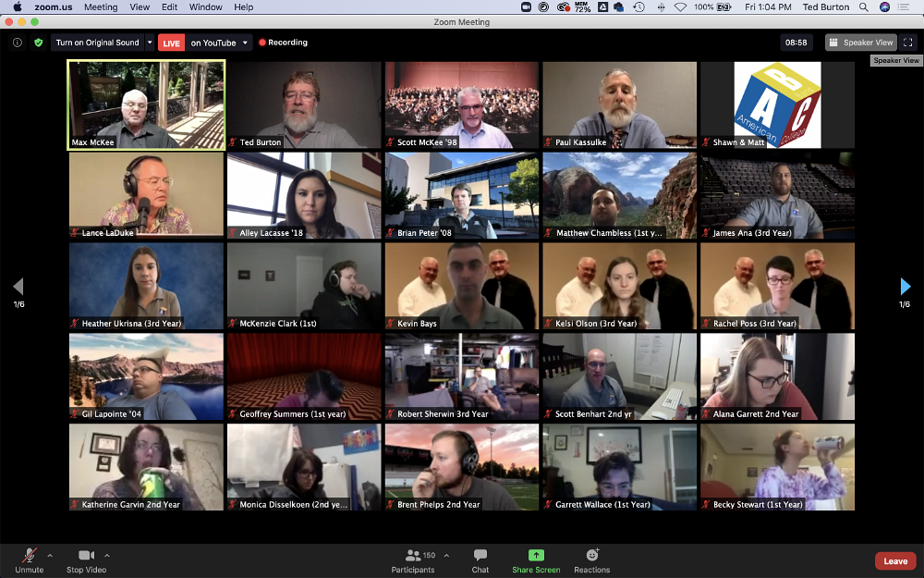Image resolution: width=924 pixels, height=578 pixels.
Task: Open video options arrow next to Stop Video
Action: point(107,555)
